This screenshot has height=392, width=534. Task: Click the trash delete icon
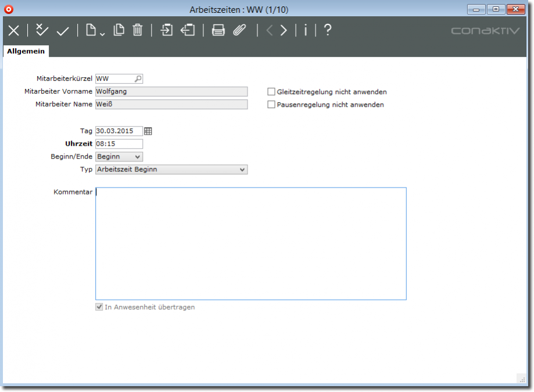(138, 30)
